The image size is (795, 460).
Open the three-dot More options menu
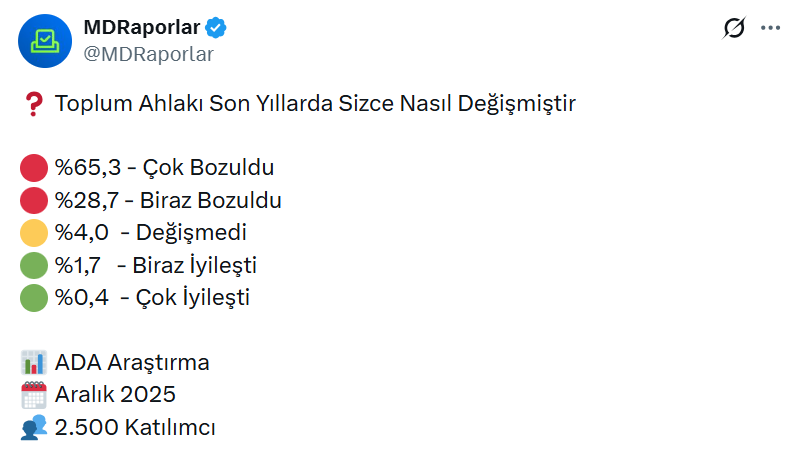coord(770,28)
